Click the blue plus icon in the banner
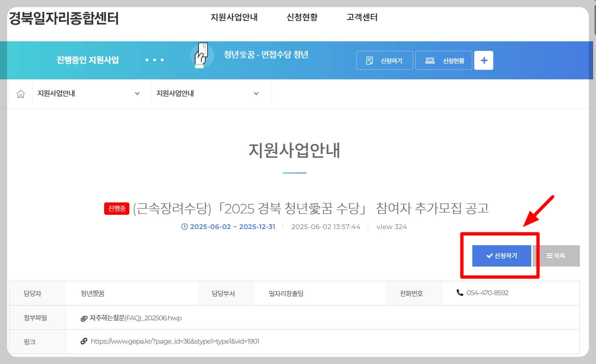 [x=483, y=60]
